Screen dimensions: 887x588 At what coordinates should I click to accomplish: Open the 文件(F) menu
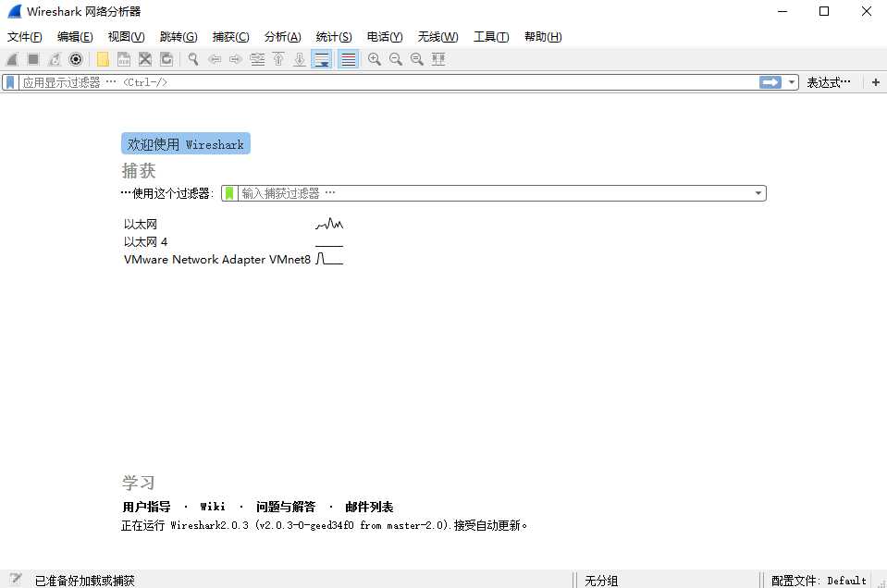point(25,37)
